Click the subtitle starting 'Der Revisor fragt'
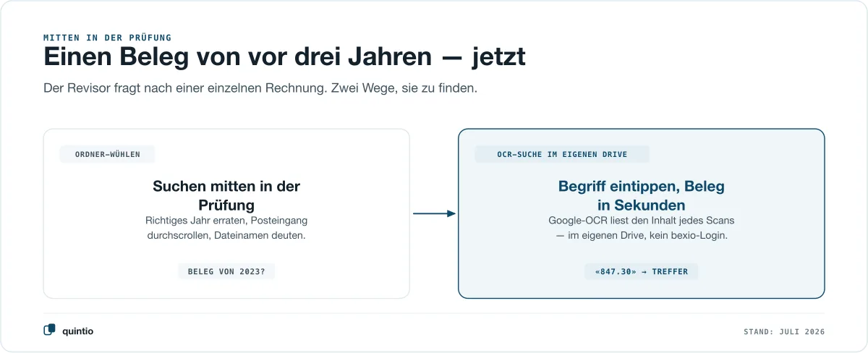 click(260, 89)
